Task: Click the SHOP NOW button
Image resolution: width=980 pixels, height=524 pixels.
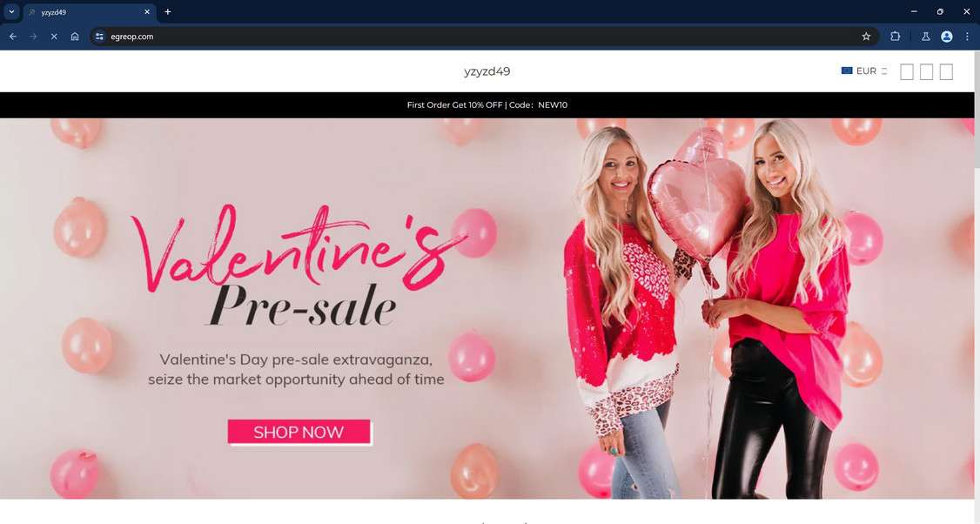Action: 299,432
